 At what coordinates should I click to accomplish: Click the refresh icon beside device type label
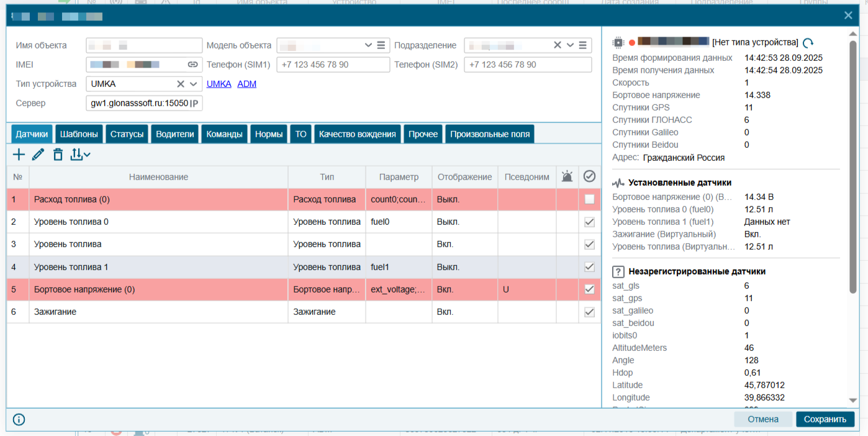pyautogui.click(x=808, y=43)
